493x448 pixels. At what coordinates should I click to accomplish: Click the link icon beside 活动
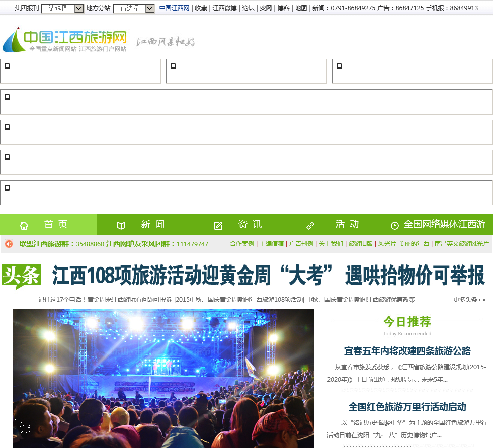coord(310,225)
